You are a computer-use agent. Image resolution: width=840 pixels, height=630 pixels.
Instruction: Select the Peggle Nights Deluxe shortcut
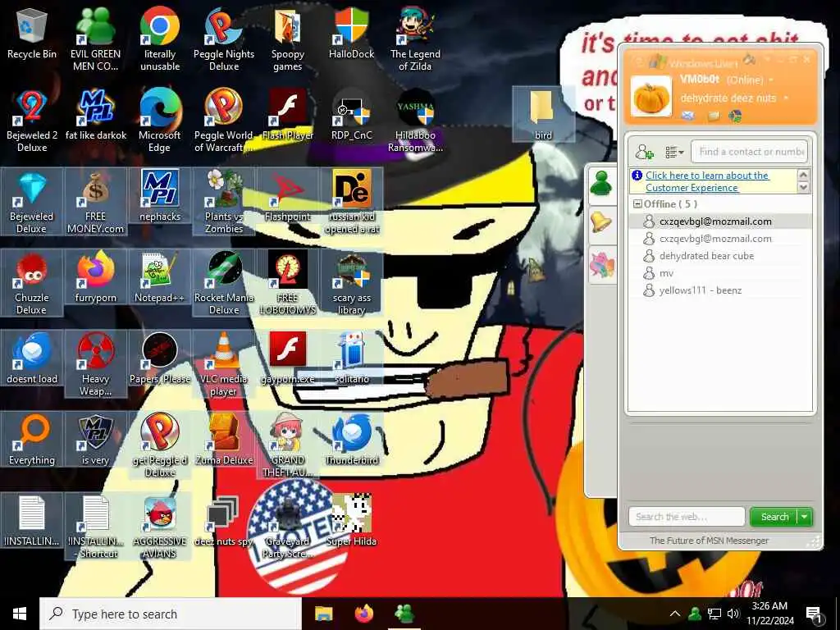tap(224, 39)
